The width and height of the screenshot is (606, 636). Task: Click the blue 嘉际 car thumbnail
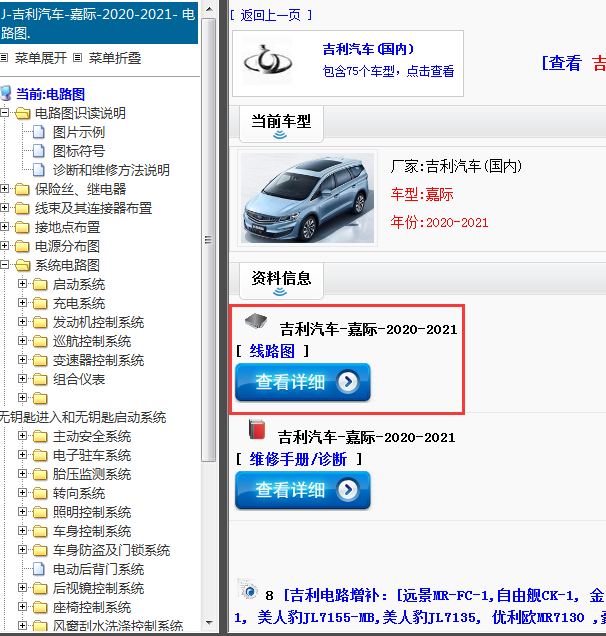[307, 198]
